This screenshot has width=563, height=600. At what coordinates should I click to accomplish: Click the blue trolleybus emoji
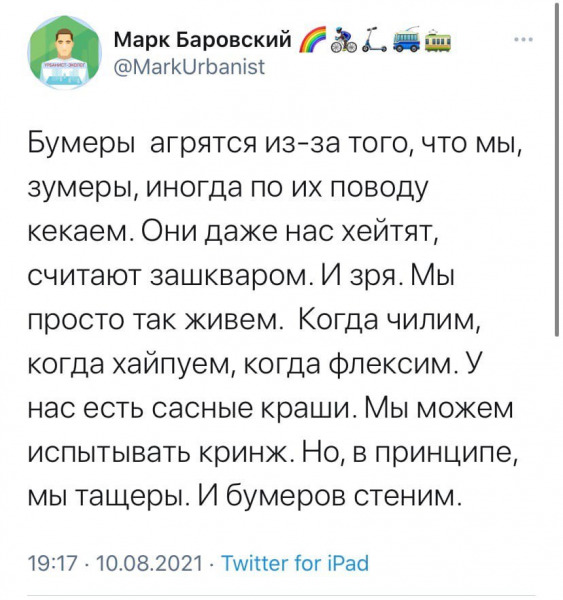(x=406, y=39)
